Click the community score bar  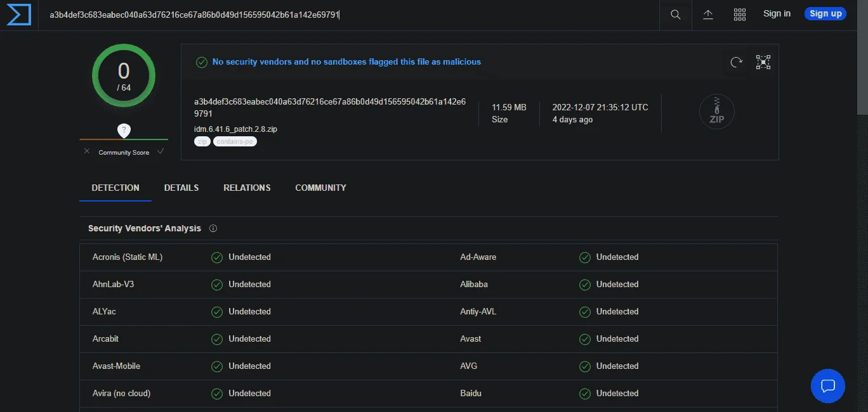coord(124,139)
